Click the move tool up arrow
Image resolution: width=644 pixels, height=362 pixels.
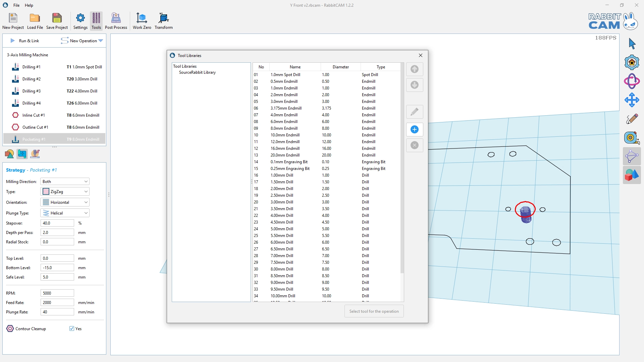414,69
